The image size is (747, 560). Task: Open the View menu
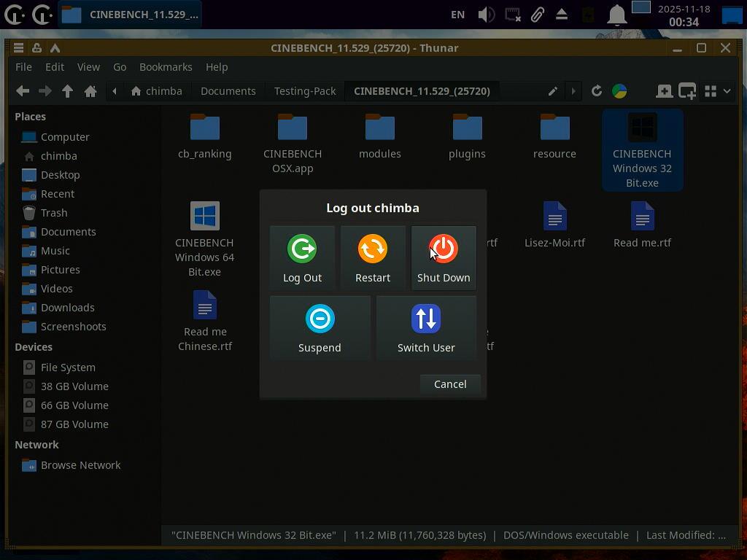click(x=88, y=67)
